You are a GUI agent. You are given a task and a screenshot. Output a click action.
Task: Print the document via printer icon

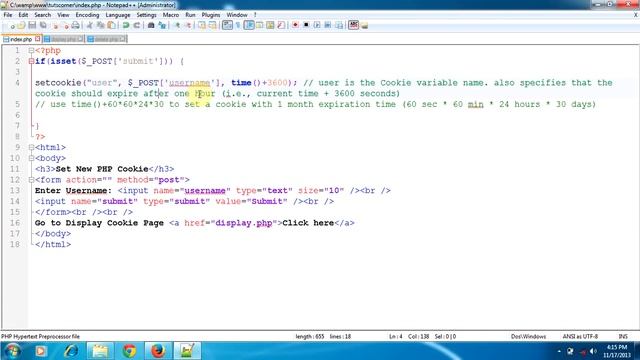click(76, 25)
